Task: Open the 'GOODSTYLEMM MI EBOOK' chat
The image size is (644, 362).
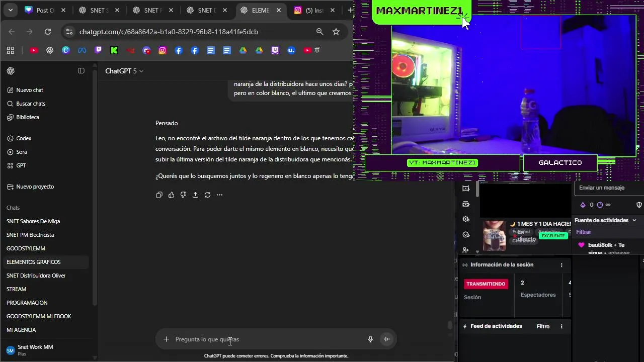Action: pyautogui.click(x=39, y=316)
